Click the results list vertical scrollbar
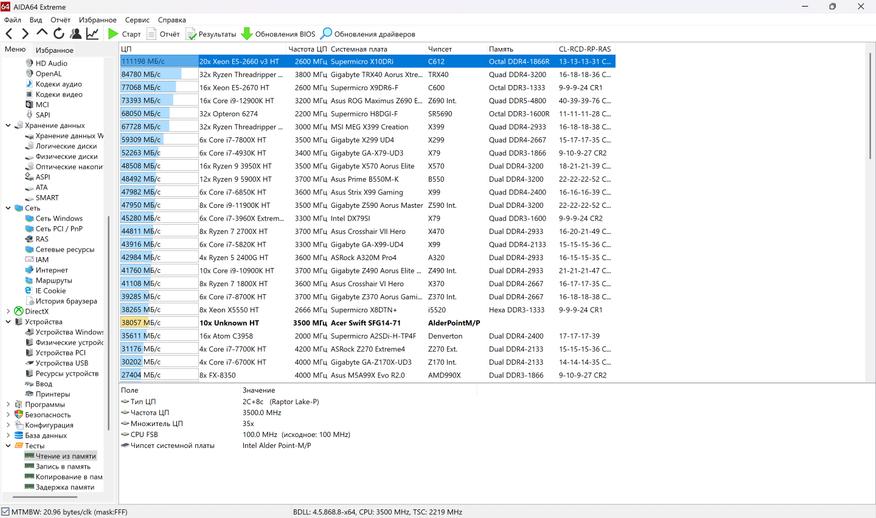This screenshot has height=518, width=876. 870,106
